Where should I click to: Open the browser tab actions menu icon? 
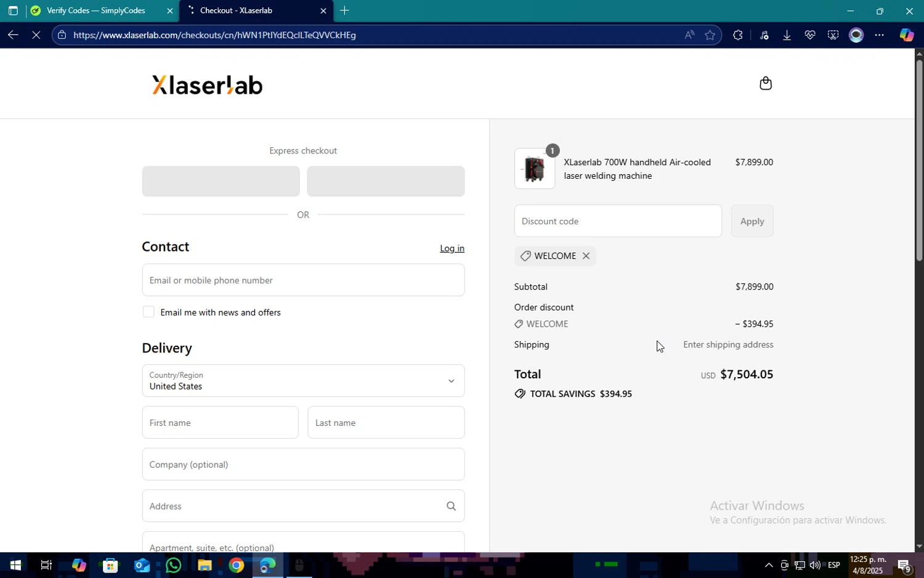click(x=13, y=10)
